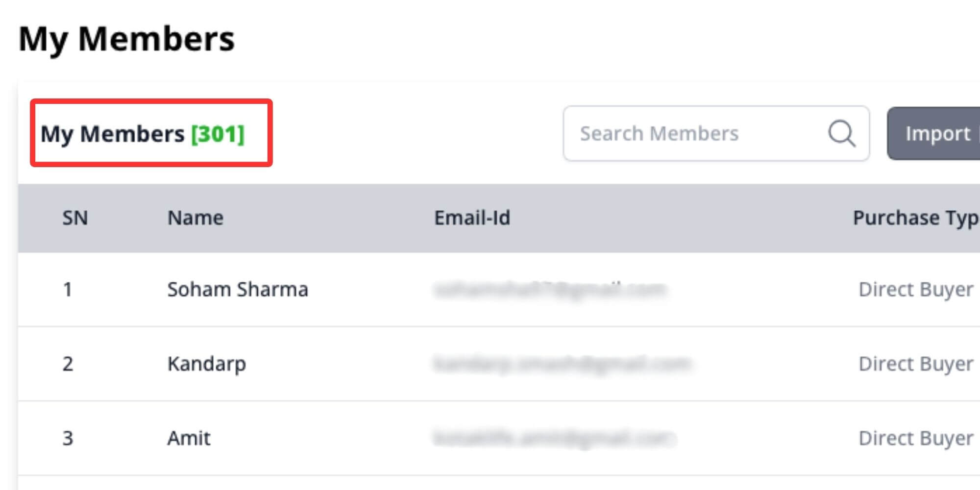Click Amit's blurred email address

click(x=555, y=438)
